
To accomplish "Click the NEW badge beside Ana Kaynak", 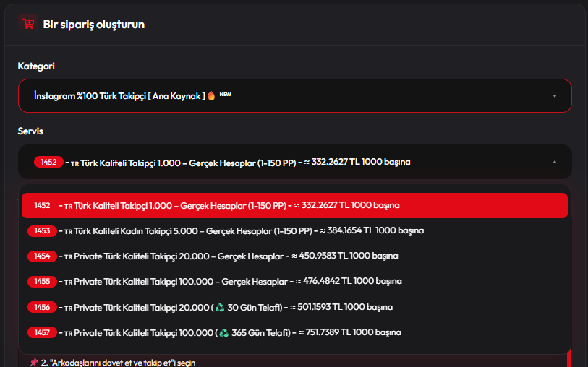I will click(225, 95).
